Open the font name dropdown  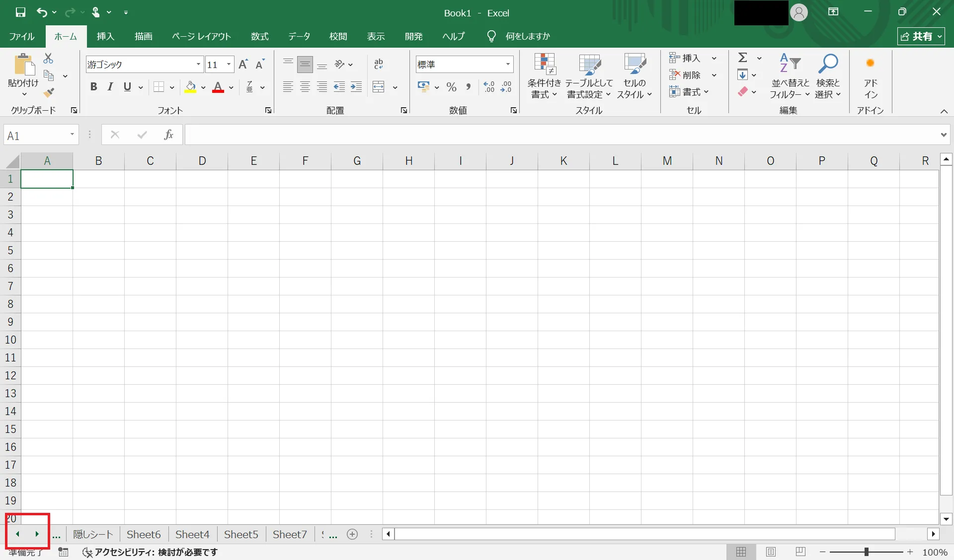click(198, 64)
